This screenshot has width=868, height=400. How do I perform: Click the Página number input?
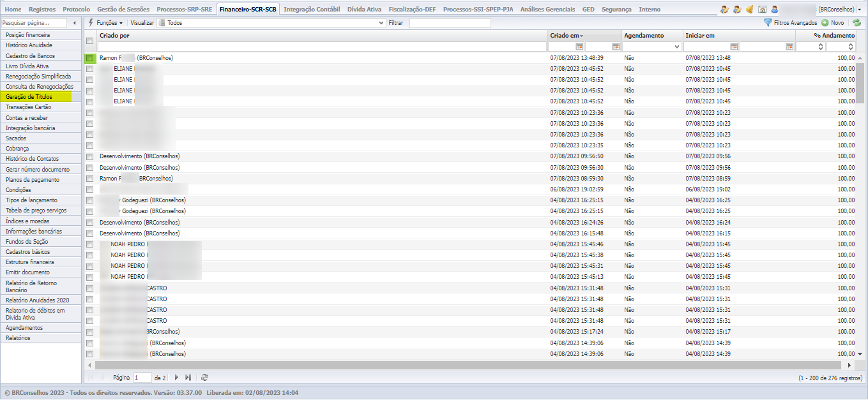click(142, 378)
